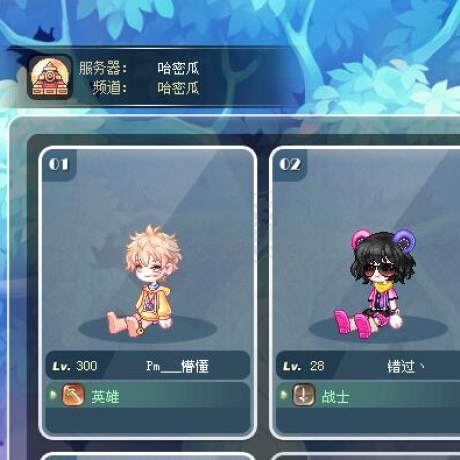This screenshot has height=460, width=460.
Task: Click character name Pm___懵懂
Action: pyautogui.click(x=177, y=366)
